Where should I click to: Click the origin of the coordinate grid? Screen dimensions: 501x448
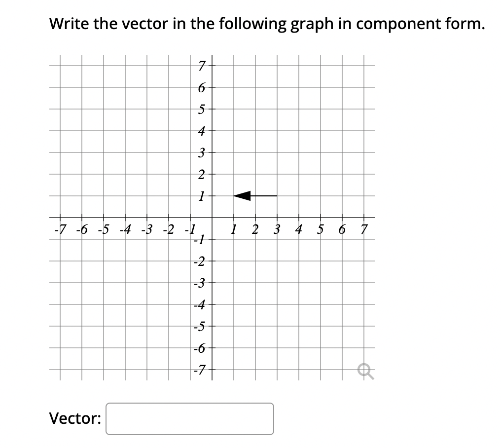212,217
